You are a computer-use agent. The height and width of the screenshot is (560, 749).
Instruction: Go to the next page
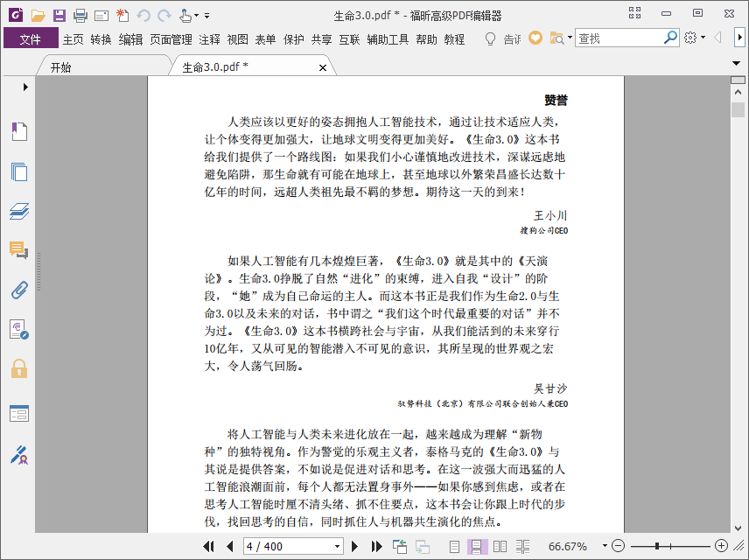pos(354,546)
